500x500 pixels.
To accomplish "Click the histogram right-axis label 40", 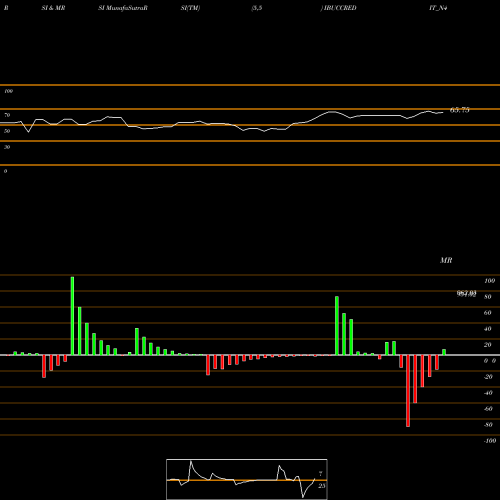I will [488, 329].
